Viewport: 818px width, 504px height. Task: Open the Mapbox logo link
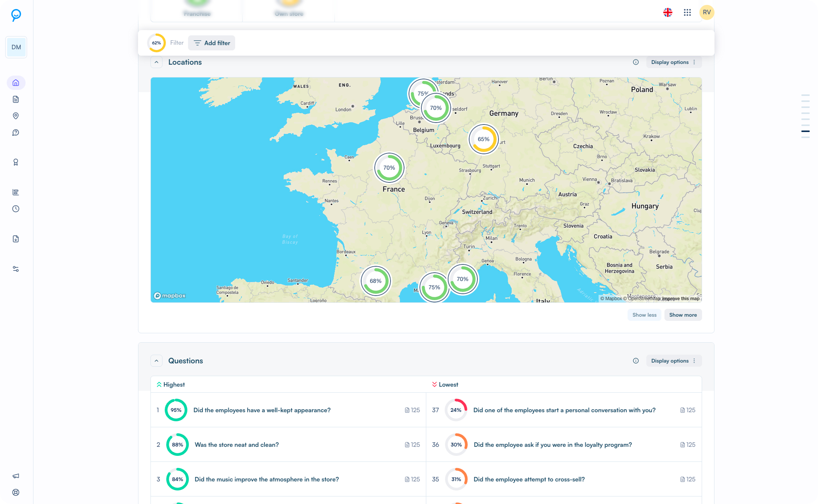(x=170, y=296)
